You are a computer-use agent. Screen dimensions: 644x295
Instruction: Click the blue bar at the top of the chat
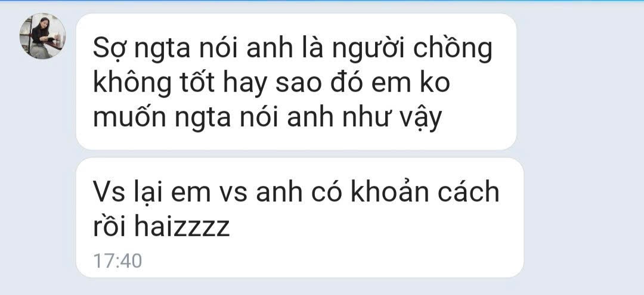322,1
